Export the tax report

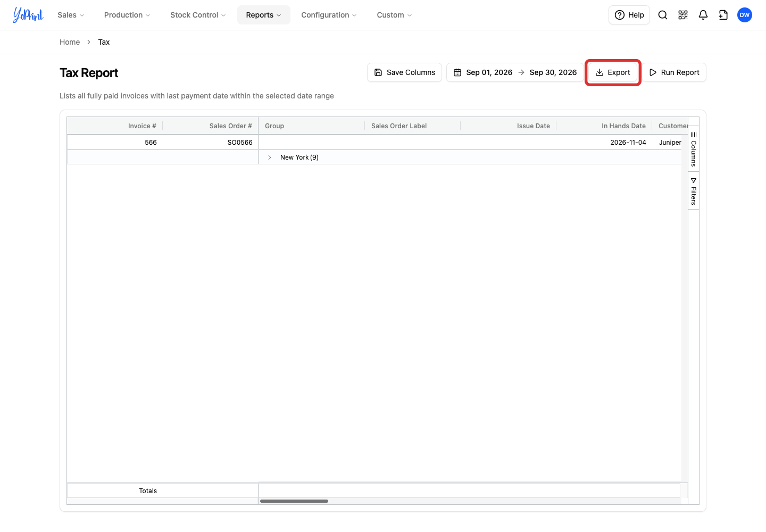pos(613,72)
